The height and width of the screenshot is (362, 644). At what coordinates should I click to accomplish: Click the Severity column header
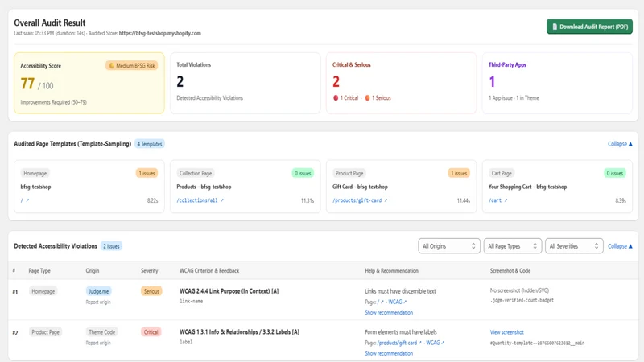pos(149,271)
